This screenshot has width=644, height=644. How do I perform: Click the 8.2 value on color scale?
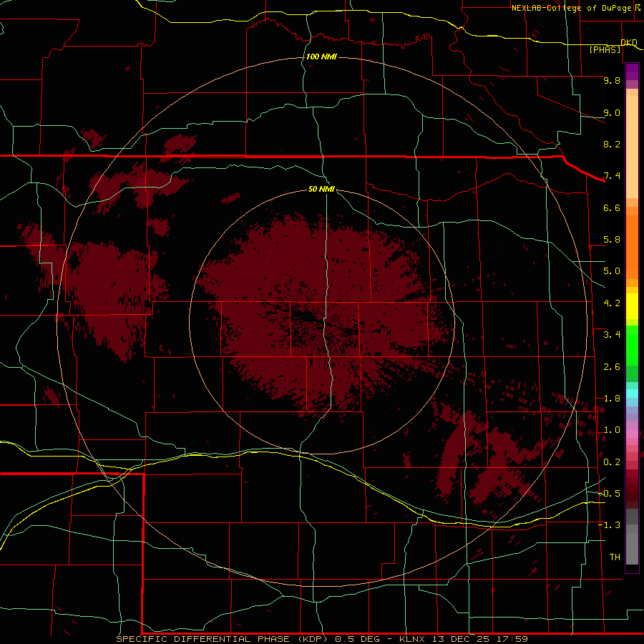click(x=612, y=144)
